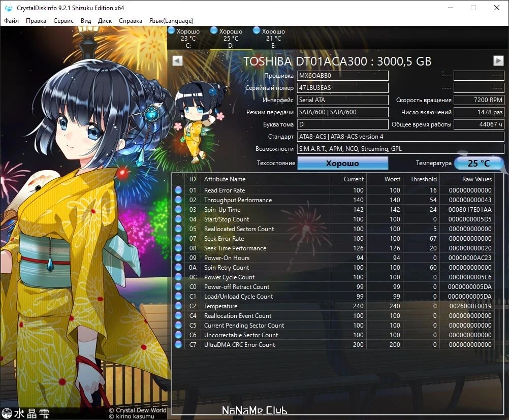This screenshot has height=420, width=509.
Task: Click the features field S.M.A.R.T., APM, NCQ
Action: pos(401,149)
